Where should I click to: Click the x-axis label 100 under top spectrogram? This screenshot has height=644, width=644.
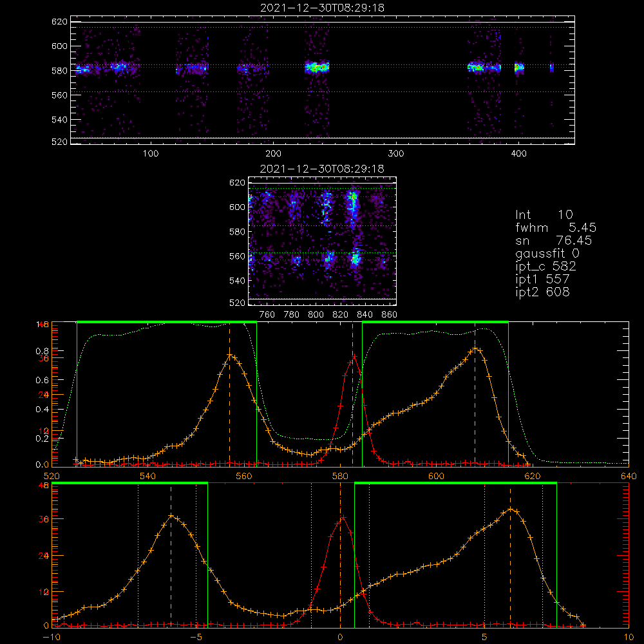tap(151, 154)
